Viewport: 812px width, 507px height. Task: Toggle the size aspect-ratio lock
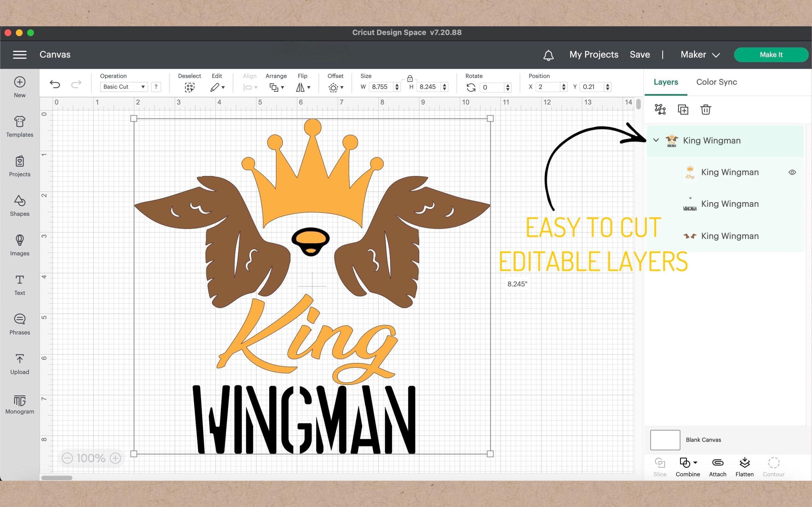pos(410,79)
